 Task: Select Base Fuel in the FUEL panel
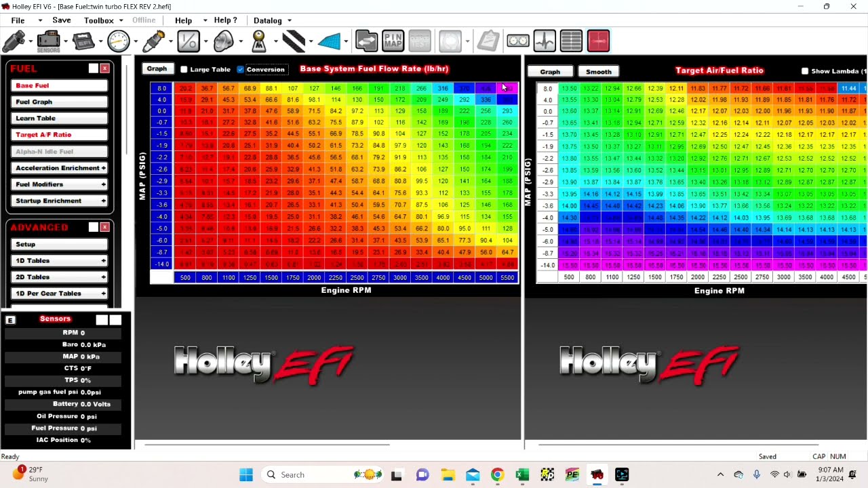click(60, 85)
